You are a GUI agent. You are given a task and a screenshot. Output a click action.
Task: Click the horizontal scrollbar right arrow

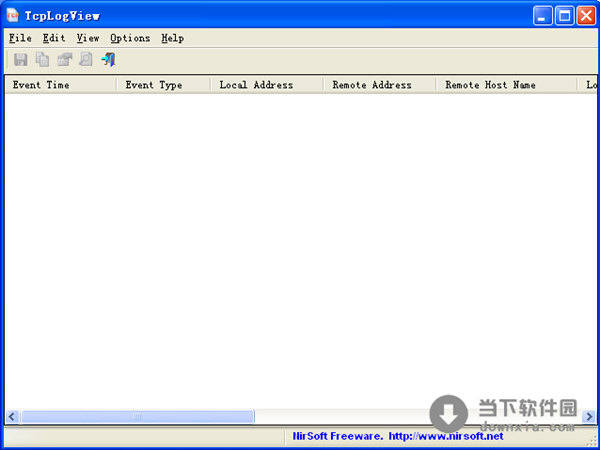pos(589,416)
